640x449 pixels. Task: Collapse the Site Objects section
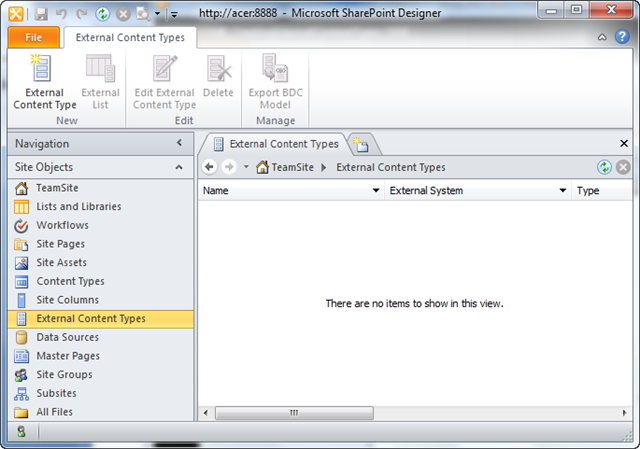tap(179, 167)
